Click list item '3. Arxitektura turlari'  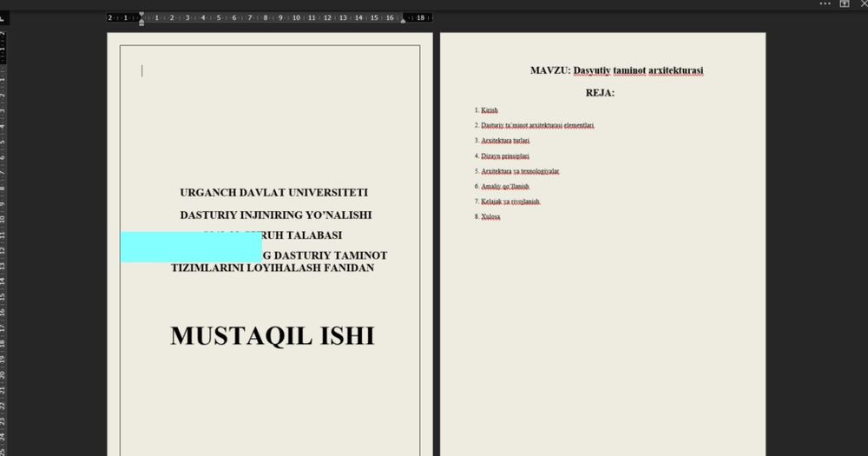click(502, 141)
